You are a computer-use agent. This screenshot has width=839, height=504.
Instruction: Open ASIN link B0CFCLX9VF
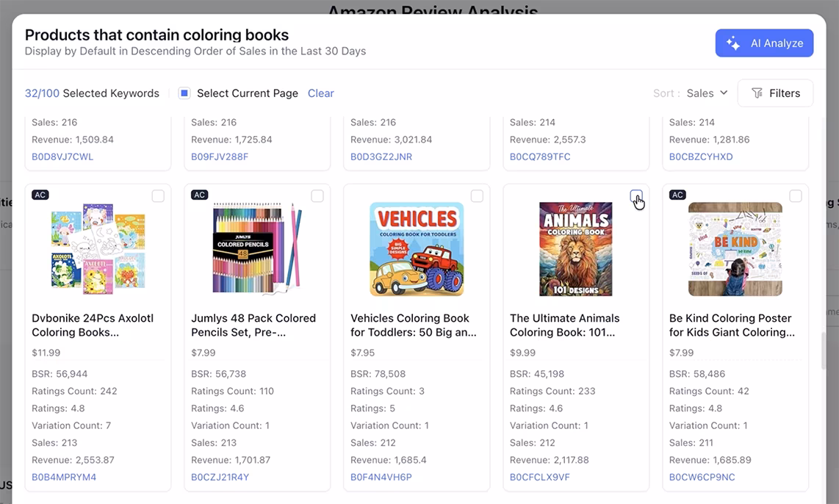[540, 477]
